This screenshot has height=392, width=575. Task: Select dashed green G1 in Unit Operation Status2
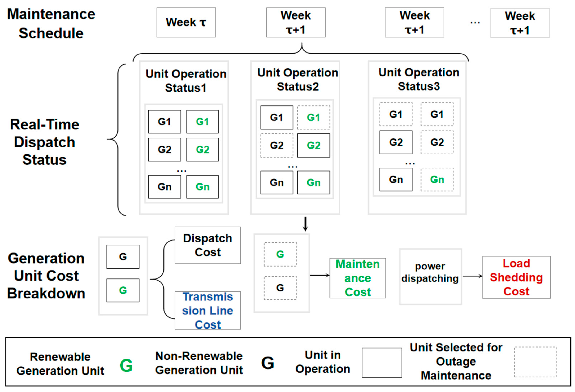[x=313, y=117]
